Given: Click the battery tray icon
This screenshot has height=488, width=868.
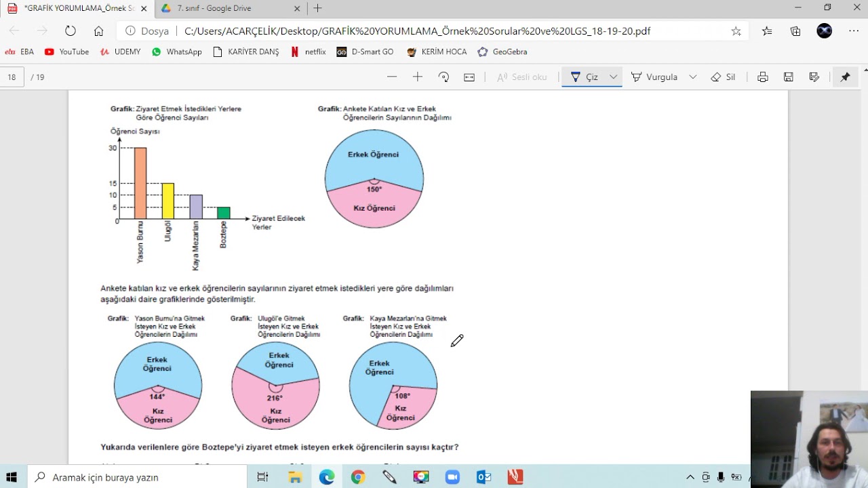Looking at the screenshot, I should point(736,477).
